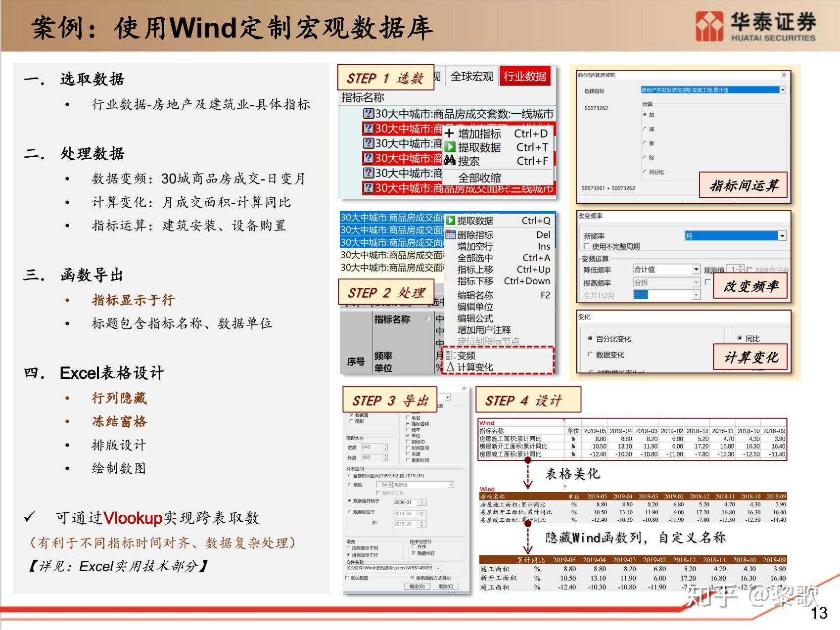The image size is (840, 630).
Task: Select the 指标显示于行 radio button
Action: 349,555
